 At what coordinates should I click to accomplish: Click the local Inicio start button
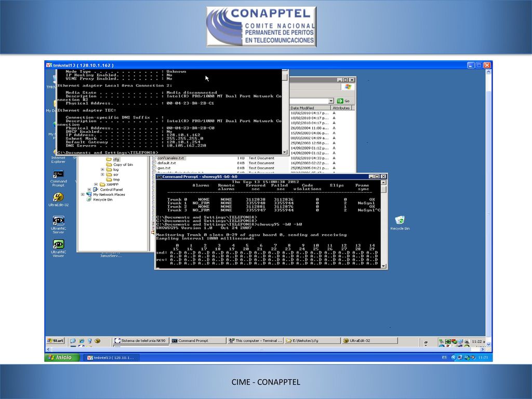point(62,357)
